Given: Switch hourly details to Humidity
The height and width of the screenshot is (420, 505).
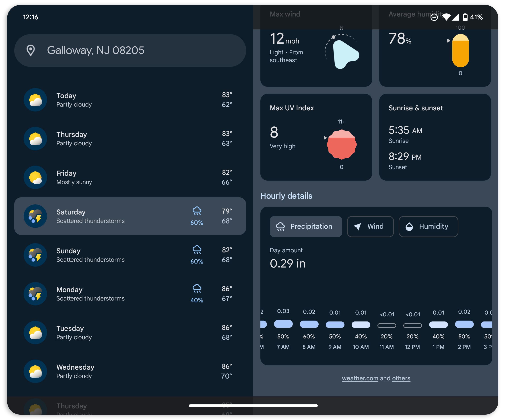Looking at the screenshot, I should tap(428, 226).
